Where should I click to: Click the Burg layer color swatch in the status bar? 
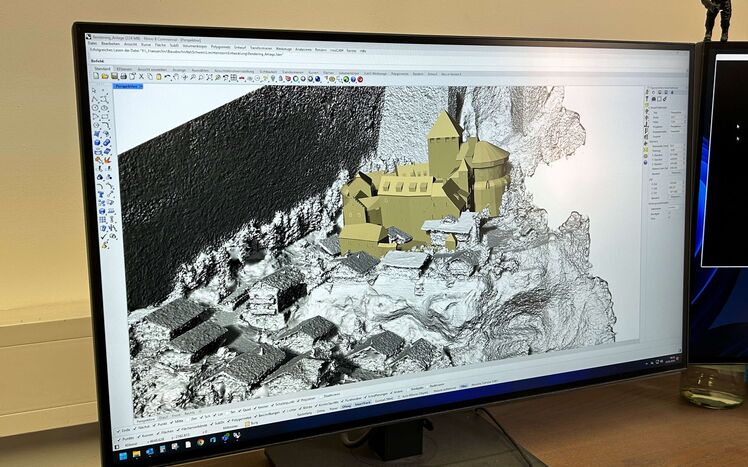[248, 424]
